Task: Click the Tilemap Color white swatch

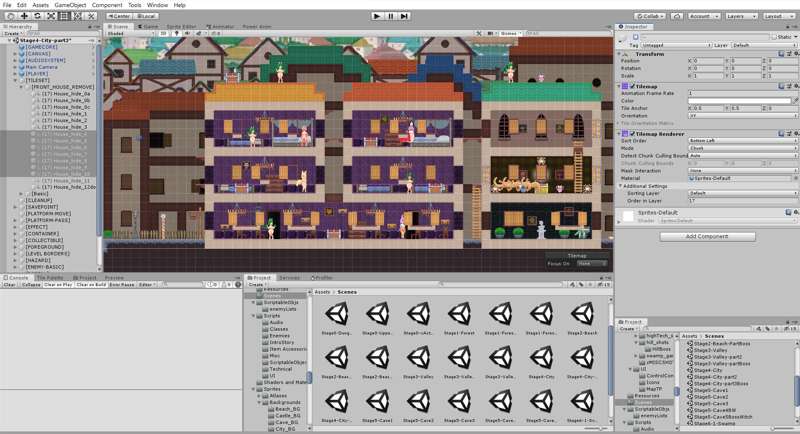Action: pos(739,101)
